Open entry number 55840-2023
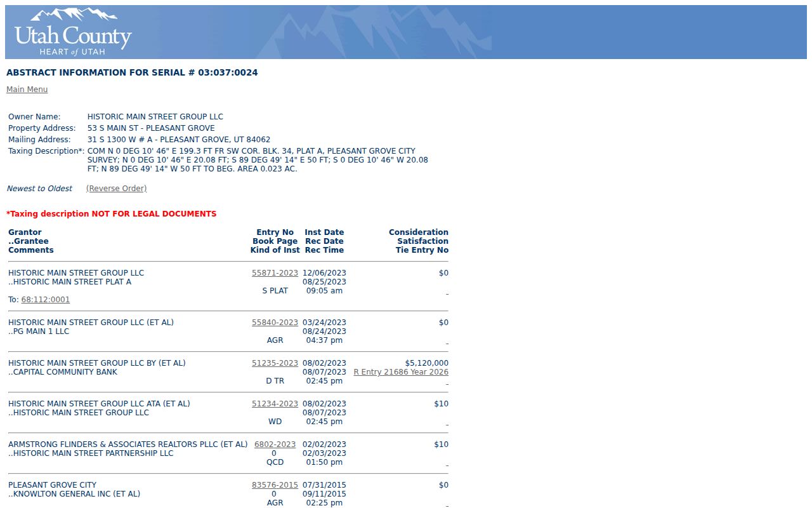 click(275, 323)
